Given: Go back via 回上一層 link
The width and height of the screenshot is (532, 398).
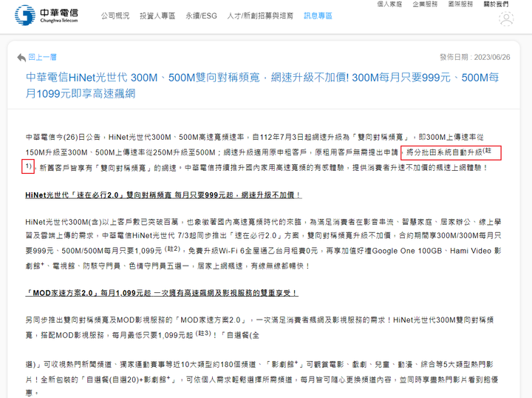Looking at the screenshot, I should pyautogui.click(x=42, y=57).
